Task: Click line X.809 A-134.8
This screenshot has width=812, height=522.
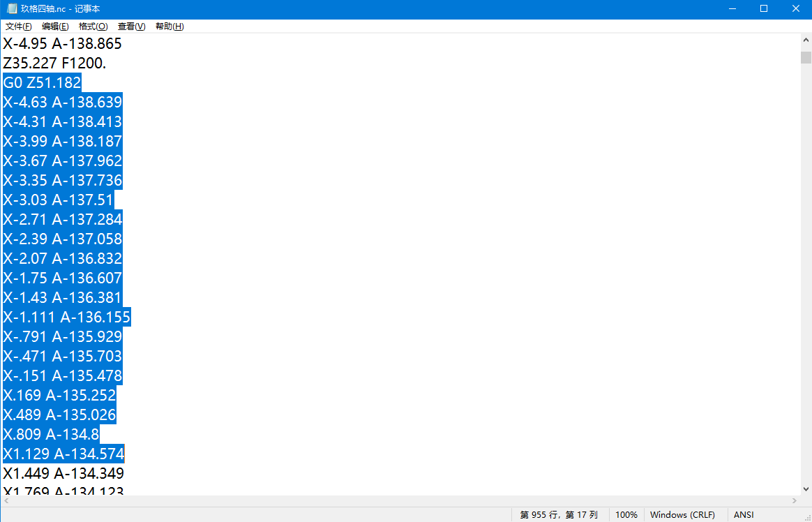Action: [51, 434]
